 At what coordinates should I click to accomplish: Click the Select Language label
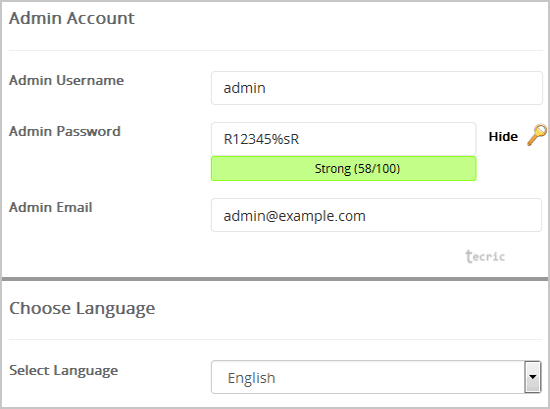[x=63, y=371]
